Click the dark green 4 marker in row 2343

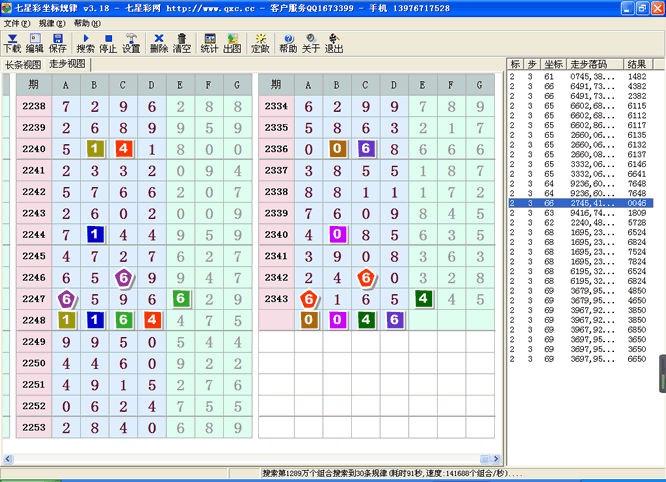(423, 299)
